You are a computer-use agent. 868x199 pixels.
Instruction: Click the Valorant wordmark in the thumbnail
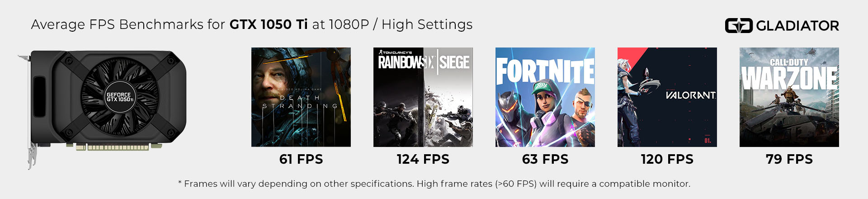[x=690, y=95]
